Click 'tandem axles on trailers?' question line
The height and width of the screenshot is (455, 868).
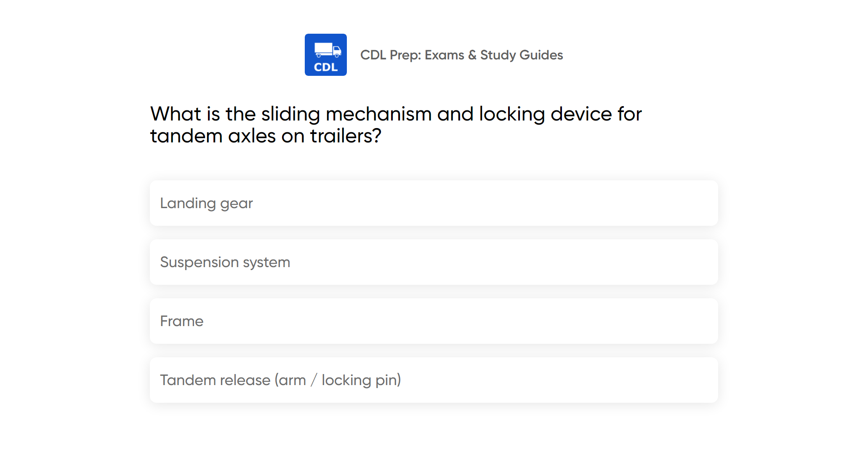click(x=266, y=136)
